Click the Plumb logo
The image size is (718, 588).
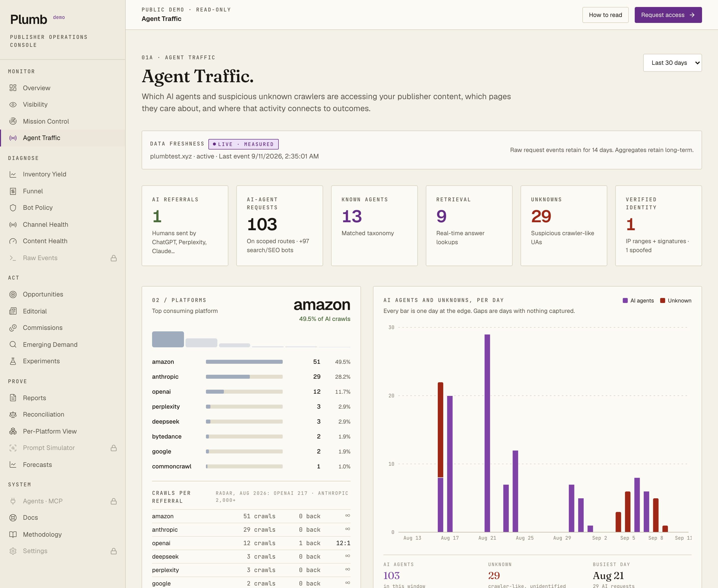[x=29, y=20]
